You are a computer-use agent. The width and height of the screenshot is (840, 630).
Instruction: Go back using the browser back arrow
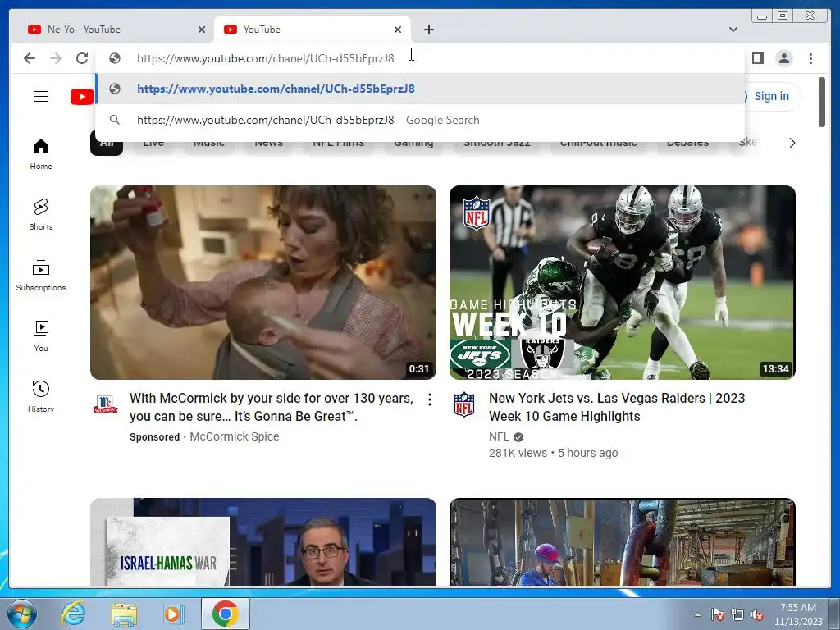tap(30, 58)
